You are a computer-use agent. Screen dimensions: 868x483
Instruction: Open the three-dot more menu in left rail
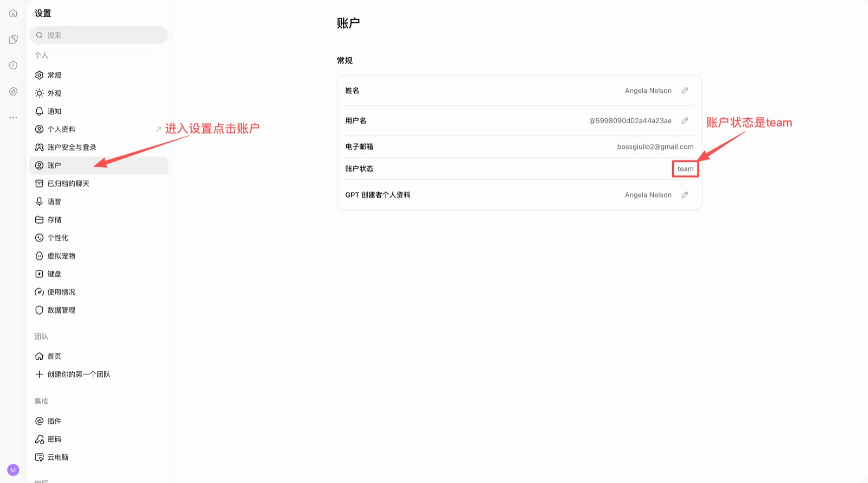(13, 117)
